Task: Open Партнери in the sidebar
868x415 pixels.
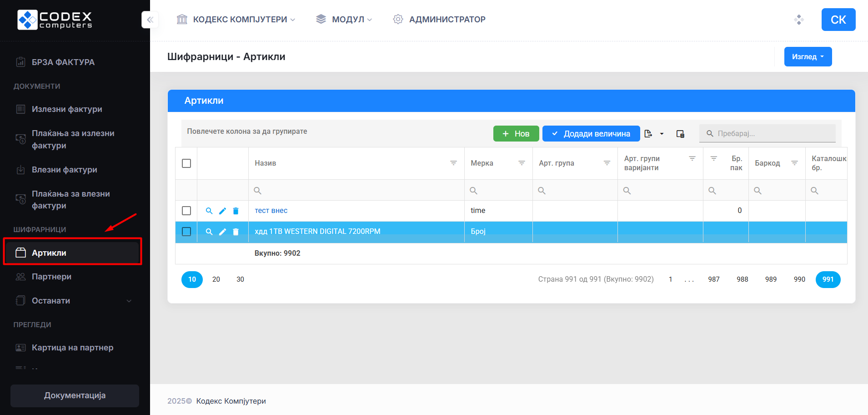Action: click(51, 277)
